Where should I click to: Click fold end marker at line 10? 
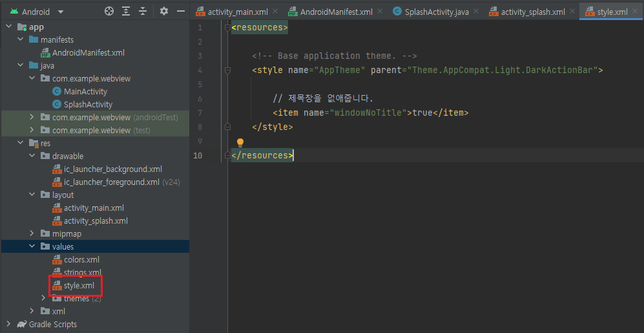coord(227,155)
